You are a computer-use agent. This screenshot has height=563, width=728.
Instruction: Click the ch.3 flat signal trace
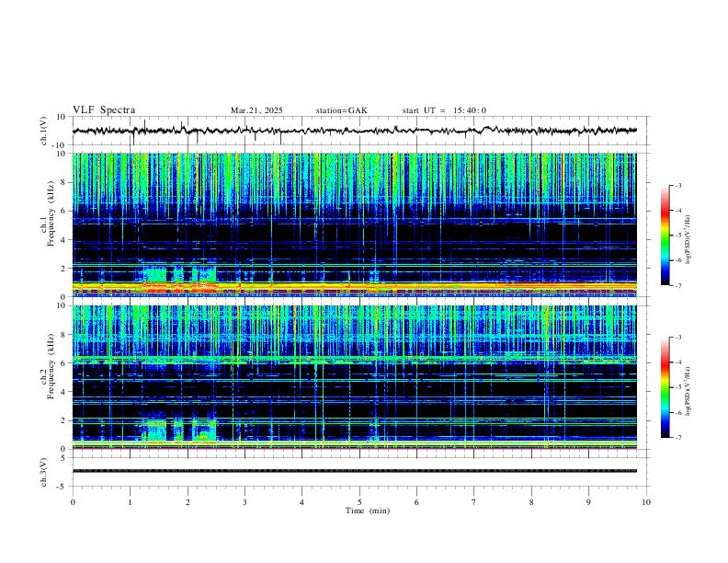(x=355, y=471)
